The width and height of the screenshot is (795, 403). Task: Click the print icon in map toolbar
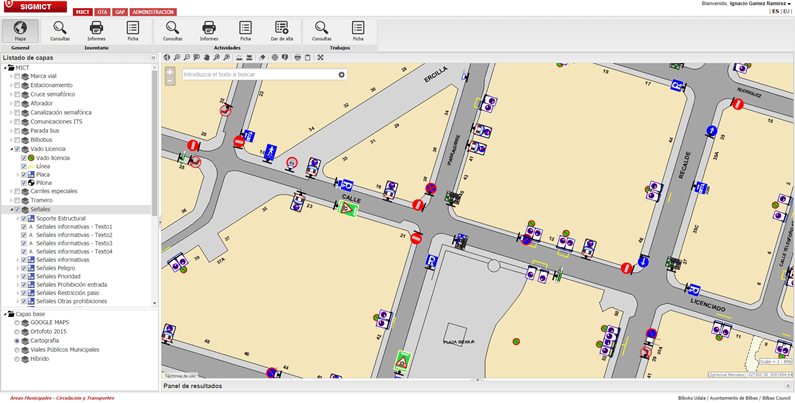click(298, 57)
